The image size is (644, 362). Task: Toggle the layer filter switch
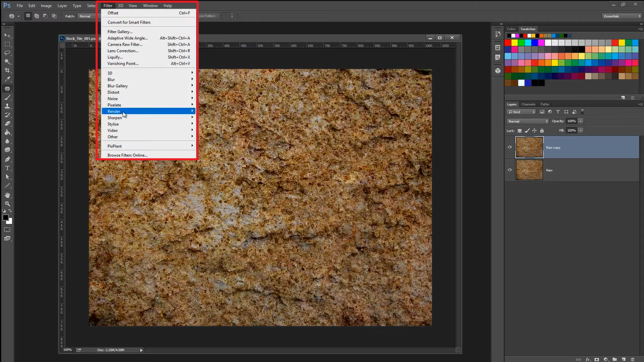click(x=582, y=111)
